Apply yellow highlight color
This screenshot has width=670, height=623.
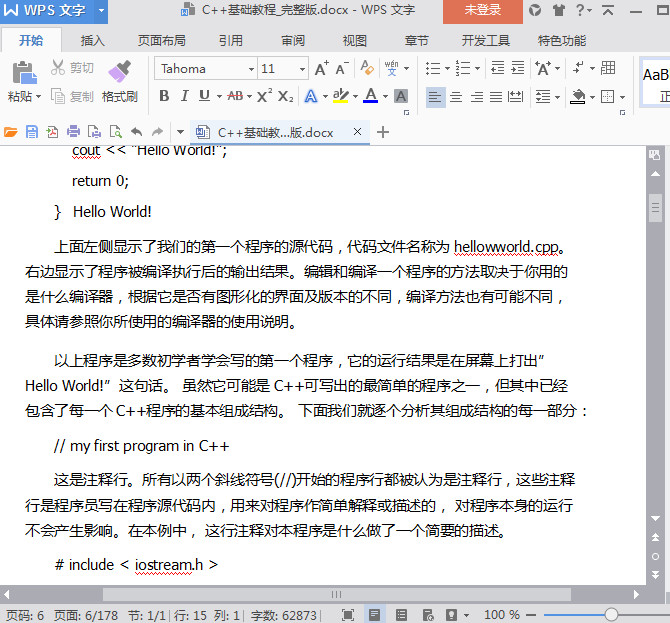[x=341, y=96]
